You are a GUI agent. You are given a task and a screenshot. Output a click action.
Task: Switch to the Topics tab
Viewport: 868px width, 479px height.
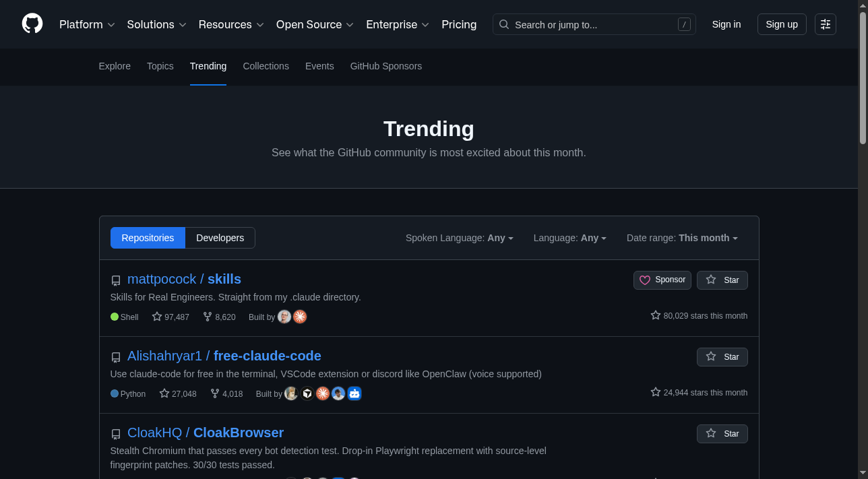pyautogui.click(x=160, y=66)
